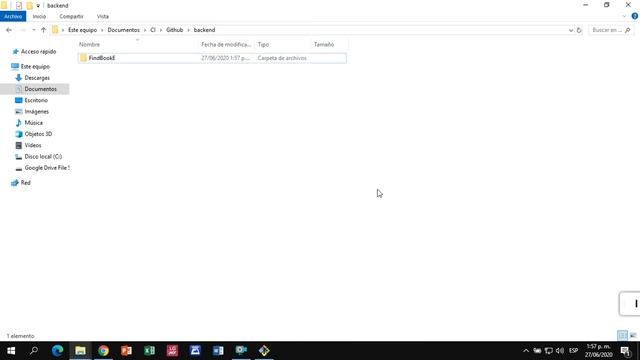Image resolution: width=640 pixels, height=360 pixels.
Task: Open Vídeos in the sidebar
Action: tap(33, 145)
